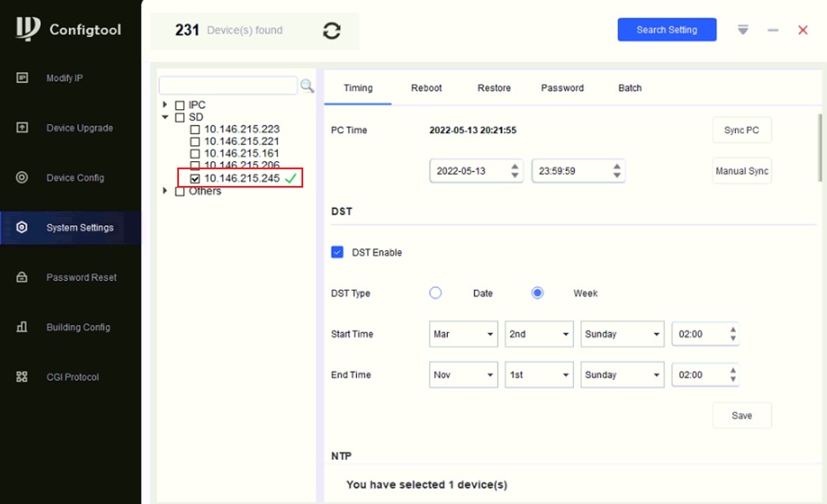This screenshot has height=504, width=827.
Task: Tick checkbox for 10.146.215.161
Action: [x=195, y=153]
